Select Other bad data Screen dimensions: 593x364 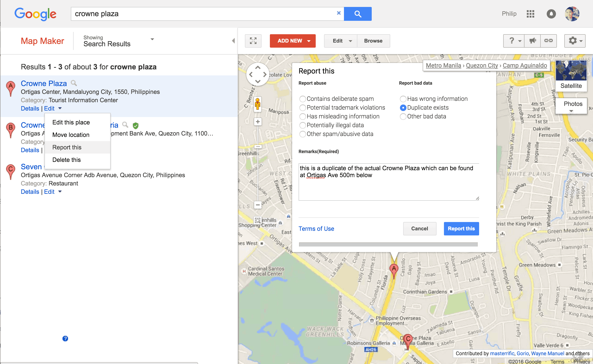pos(403,117)
